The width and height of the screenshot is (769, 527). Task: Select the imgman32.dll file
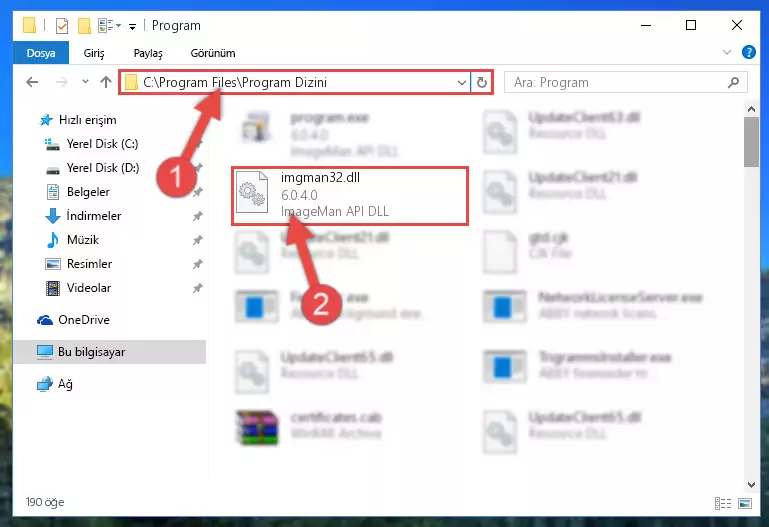(x=350, y=196)
